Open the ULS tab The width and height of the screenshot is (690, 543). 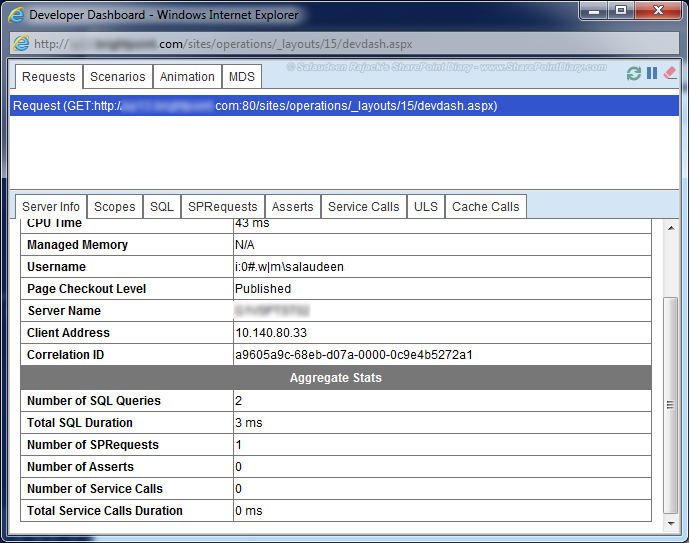tap(426, 206)
